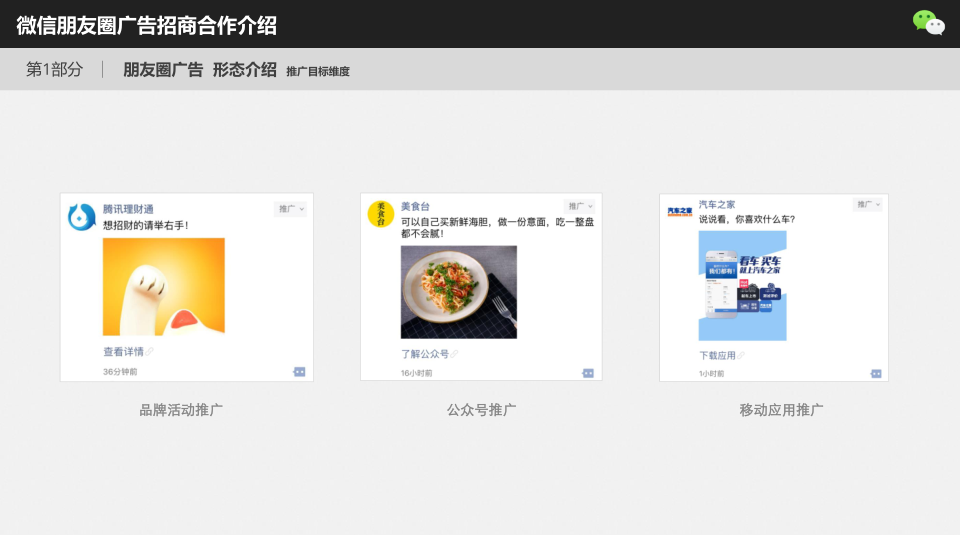
Task: Click the WeChat logo in the header
Action: point(928,23)
